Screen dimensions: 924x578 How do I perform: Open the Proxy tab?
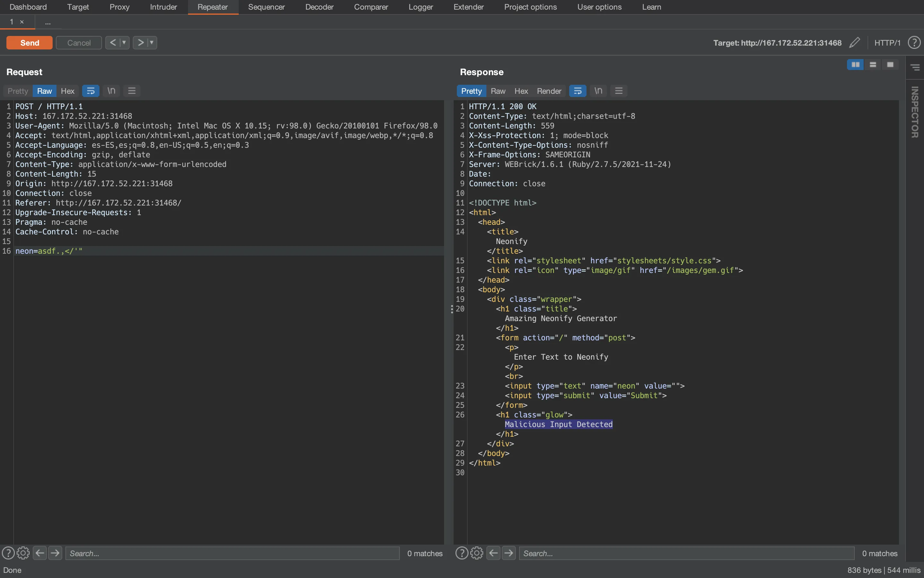click(x=119, y=7)
